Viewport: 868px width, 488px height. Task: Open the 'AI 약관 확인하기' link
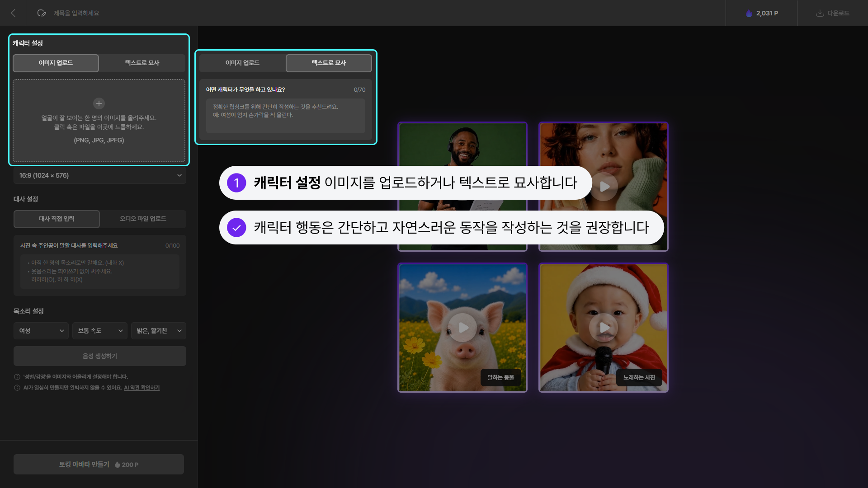click(x=142, y=388)
